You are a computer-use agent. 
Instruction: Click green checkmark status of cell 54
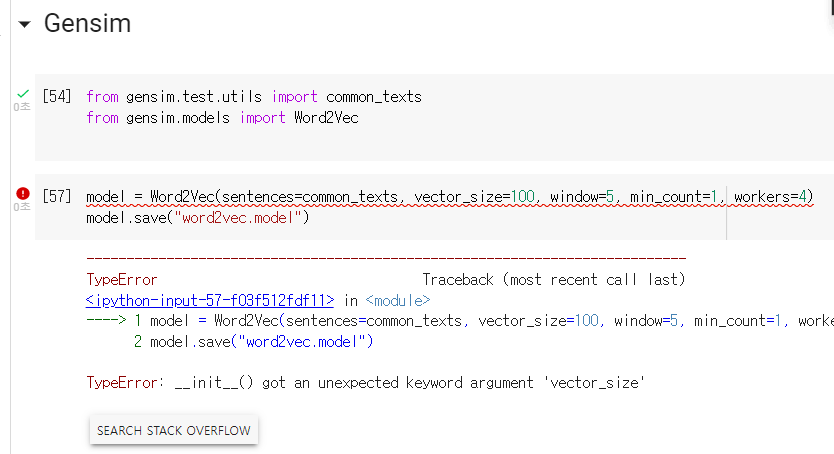(x=22, y=94)
